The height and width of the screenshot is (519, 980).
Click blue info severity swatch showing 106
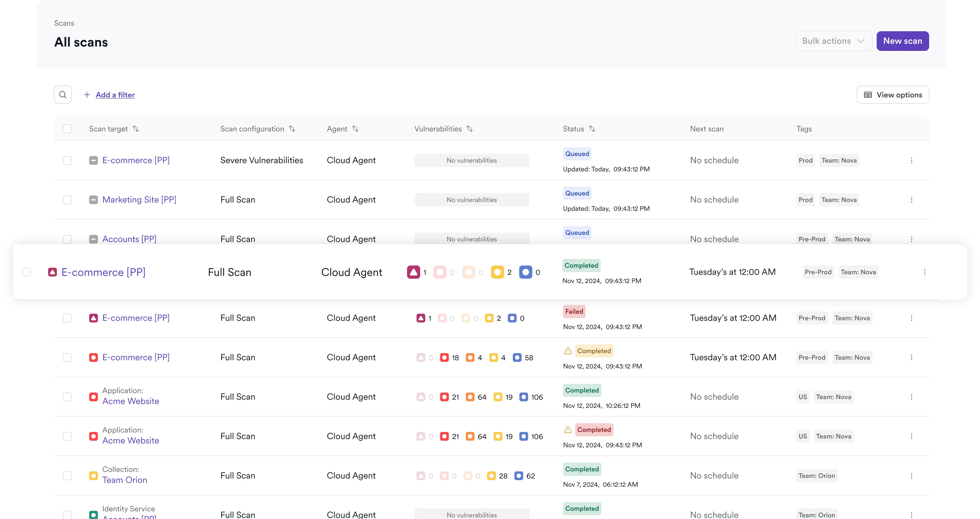(x=523, y=397)
